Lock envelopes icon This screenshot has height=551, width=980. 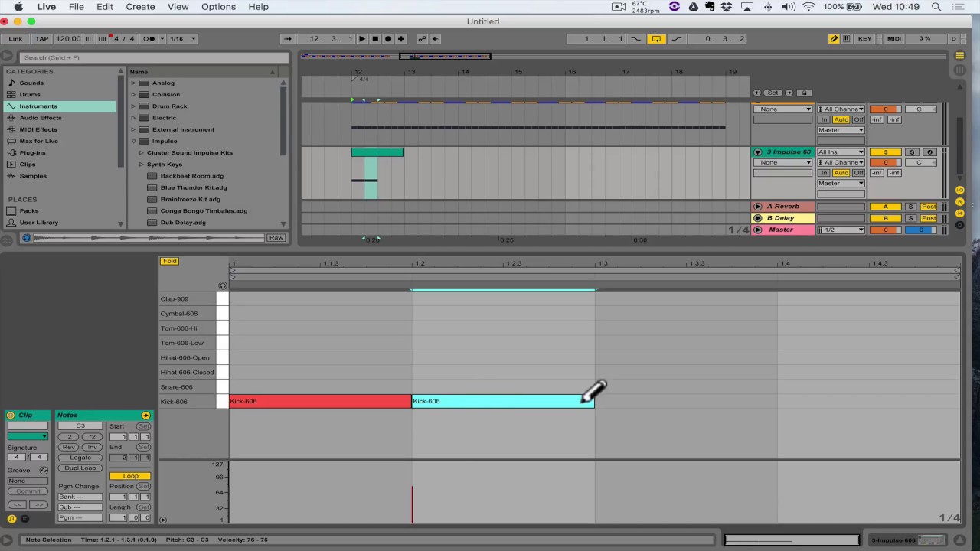click(804, 93)
